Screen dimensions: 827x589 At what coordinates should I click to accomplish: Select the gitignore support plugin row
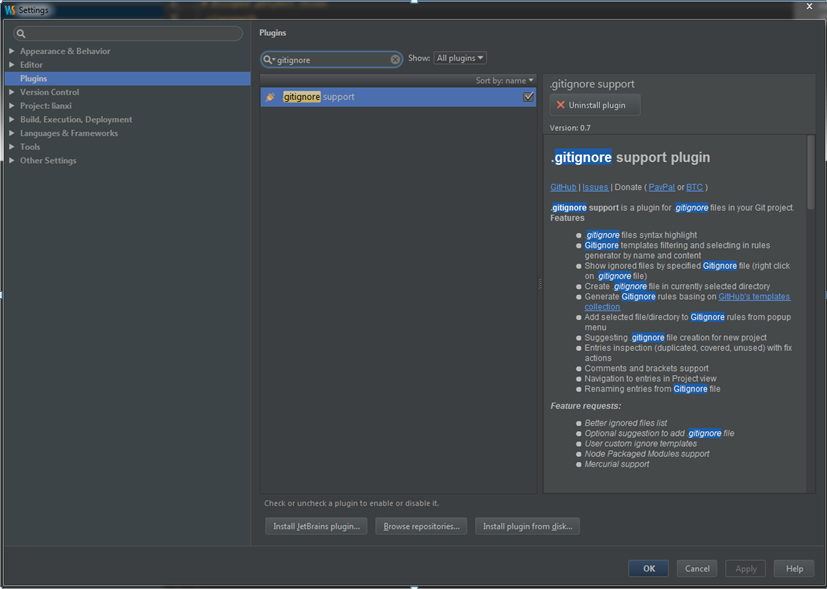point(398,97)
